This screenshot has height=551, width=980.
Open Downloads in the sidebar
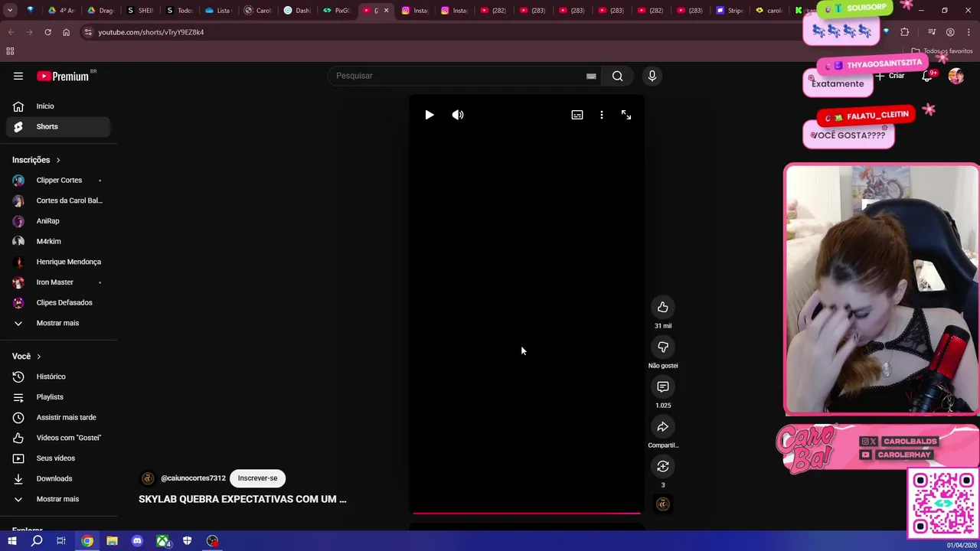(58, 478)
